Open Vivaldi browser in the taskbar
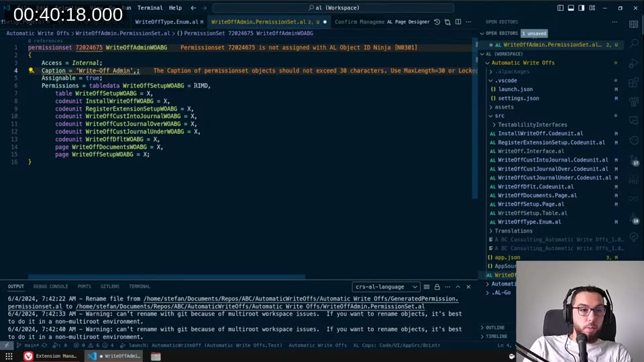The height and width of the screenshot is (362, 644). pos(28,356)
